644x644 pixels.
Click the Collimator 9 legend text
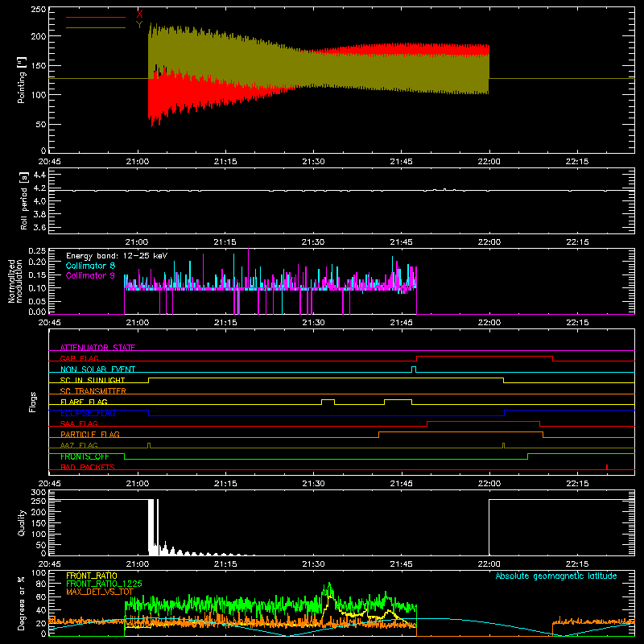pos(90,275)
